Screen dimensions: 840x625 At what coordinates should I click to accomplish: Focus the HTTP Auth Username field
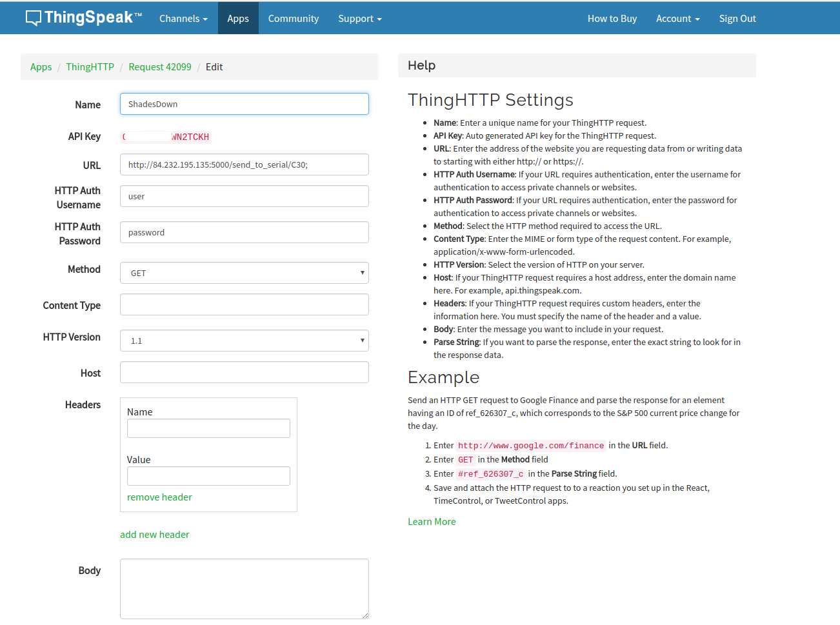tap(245, 196)
